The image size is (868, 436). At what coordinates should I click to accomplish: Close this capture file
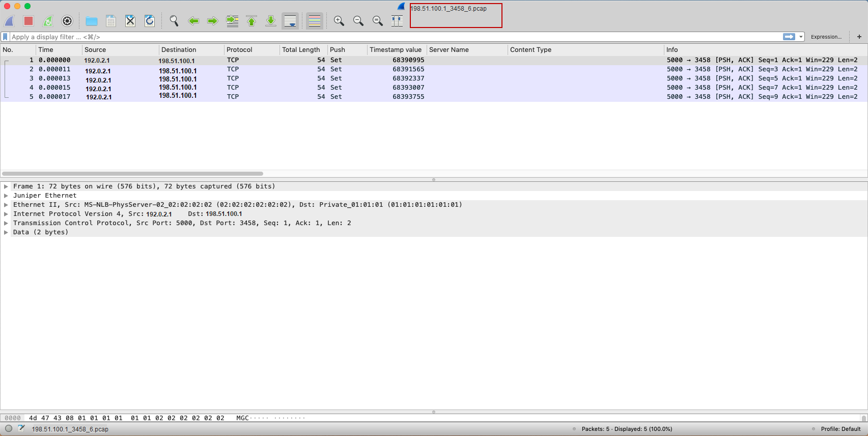coord(130,21)
